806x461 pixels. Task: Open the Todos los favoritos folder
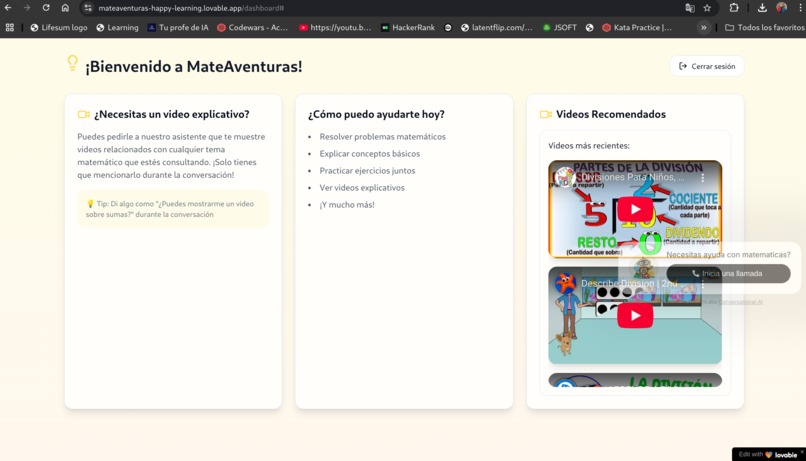point(765,28)
